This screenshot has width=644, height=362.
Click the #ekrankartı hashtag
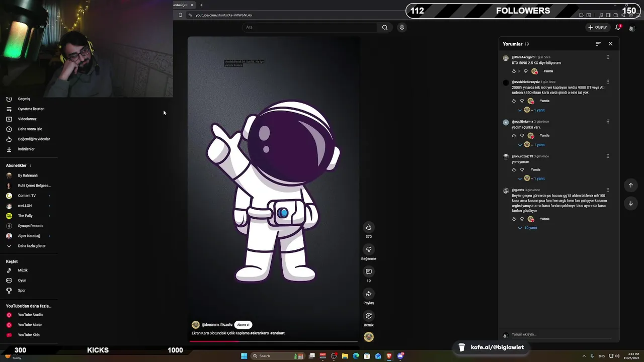tap(259, 333)
